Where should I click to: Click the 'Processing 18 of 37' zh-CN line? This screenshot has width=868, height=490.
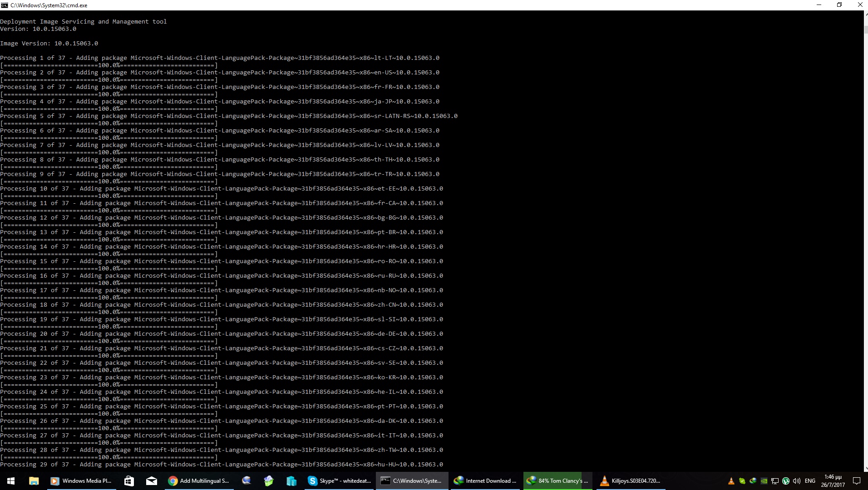point(222,305)
